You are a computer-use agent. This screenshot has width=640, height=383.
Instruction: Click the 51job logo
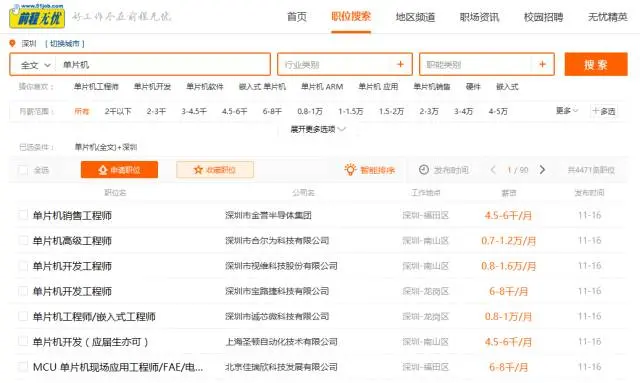tap(37, 16)
